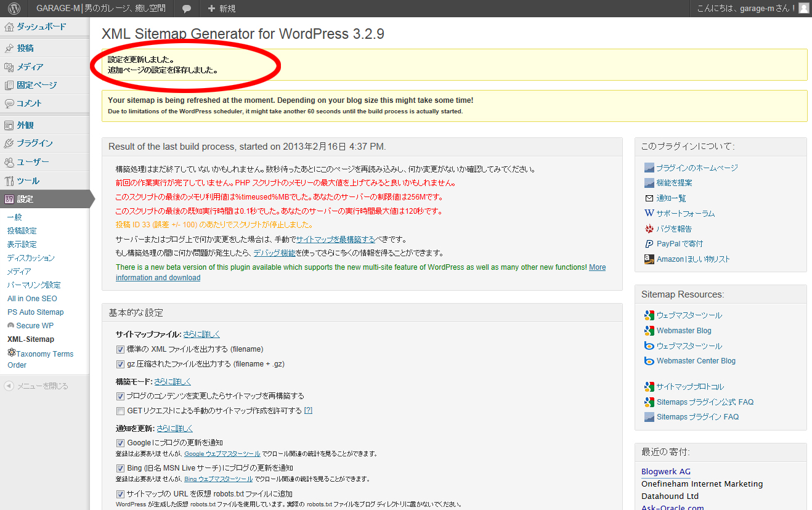This screenshot has width=812, height=510.
Task: Open Sitemaps プラグイン公式 FAQ link
Action: (705, 402)
